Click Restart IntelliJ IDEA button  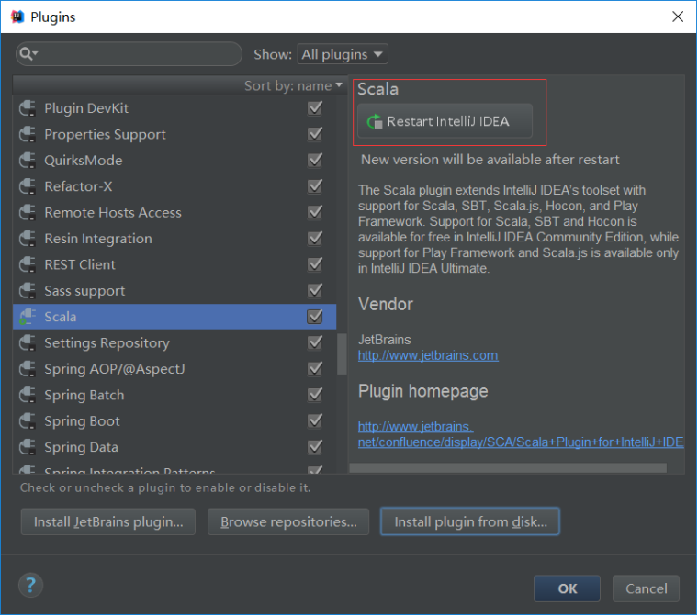[x=445, y=121]
